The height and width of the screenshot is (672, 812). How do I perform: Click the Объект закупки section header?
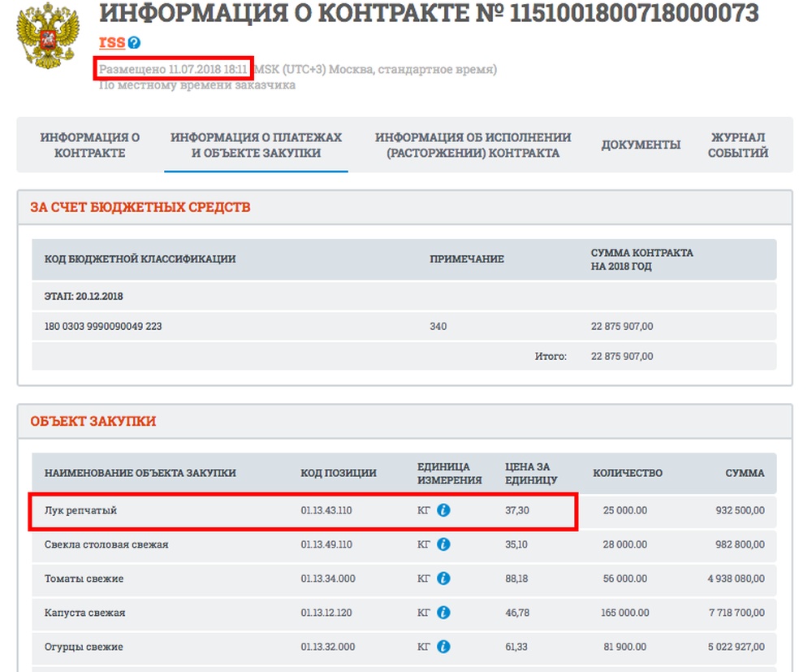click(x=93, y=422)
